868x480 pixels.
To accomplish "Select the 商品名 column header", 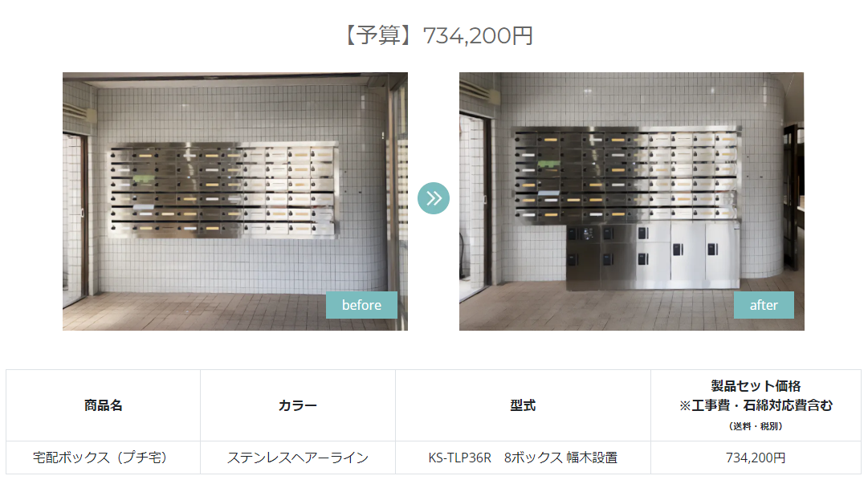I will click(104, 405).
